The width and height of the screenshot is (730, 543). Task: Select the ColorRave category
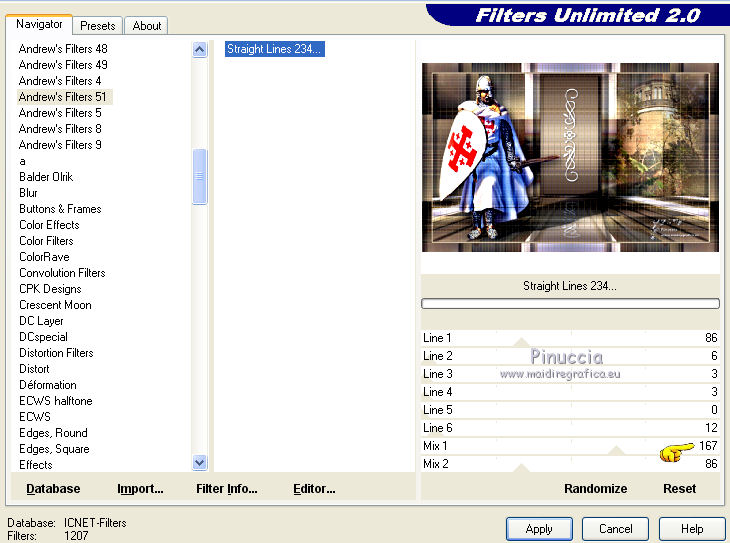click(x=44, y=257)
